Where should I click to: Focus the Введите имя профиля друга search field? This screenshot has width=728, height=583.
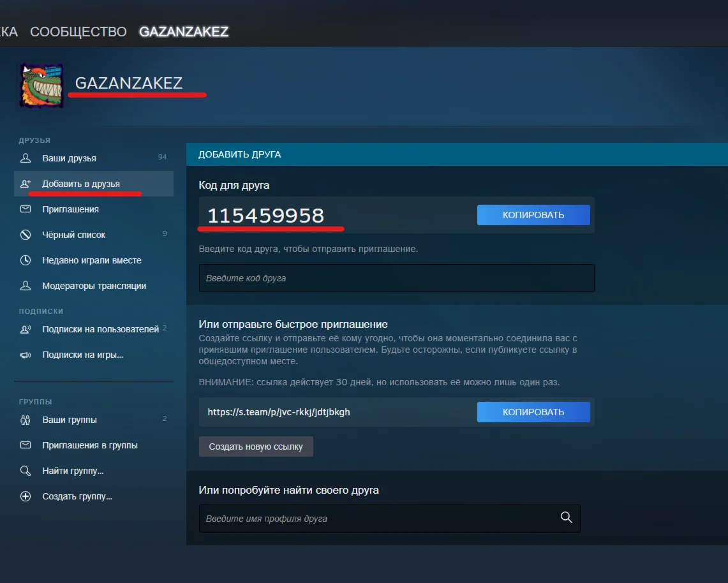(x=390, y=519)
